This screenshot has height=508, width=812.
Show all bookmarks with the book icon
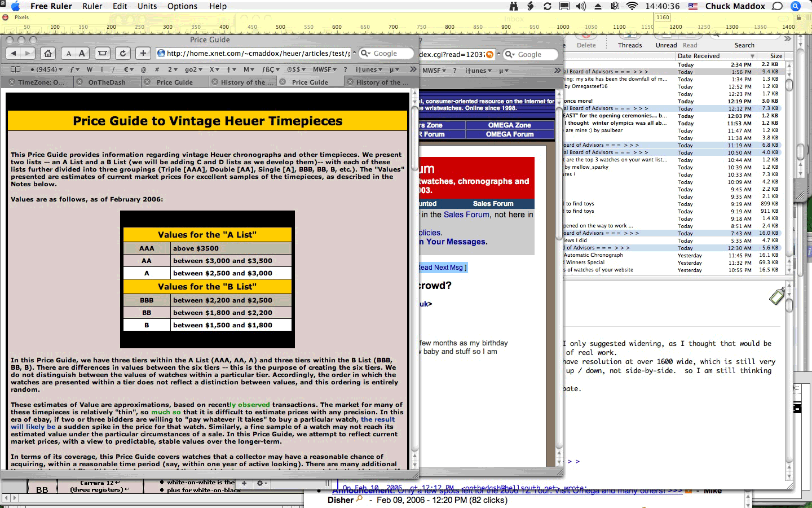coord(15,69)
